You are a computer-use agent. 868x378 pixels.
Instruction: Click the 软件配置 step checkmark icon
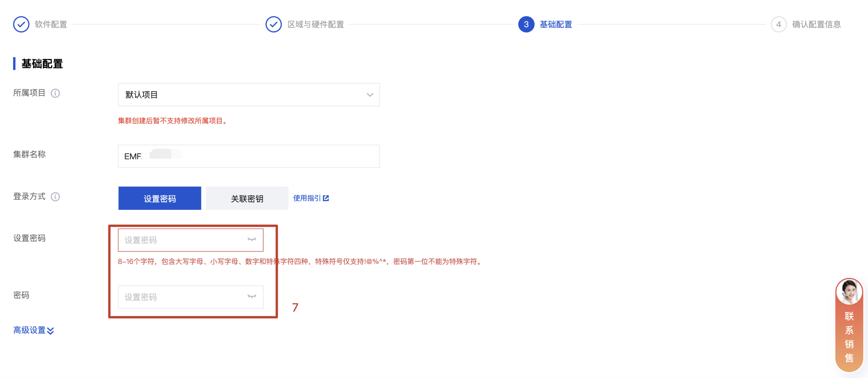21,24
